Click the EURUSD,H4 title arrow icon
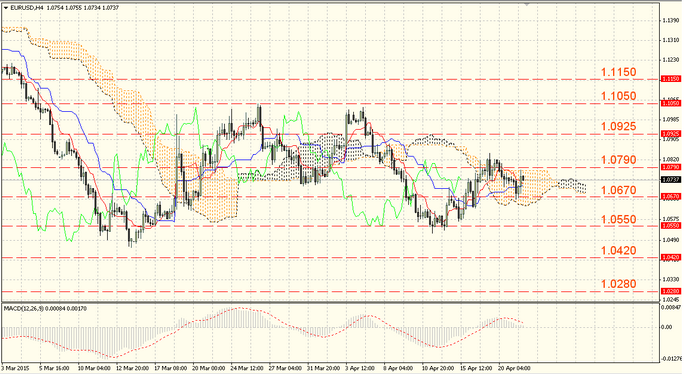This screenshot has height=374, width=685. tap(5, 7)
